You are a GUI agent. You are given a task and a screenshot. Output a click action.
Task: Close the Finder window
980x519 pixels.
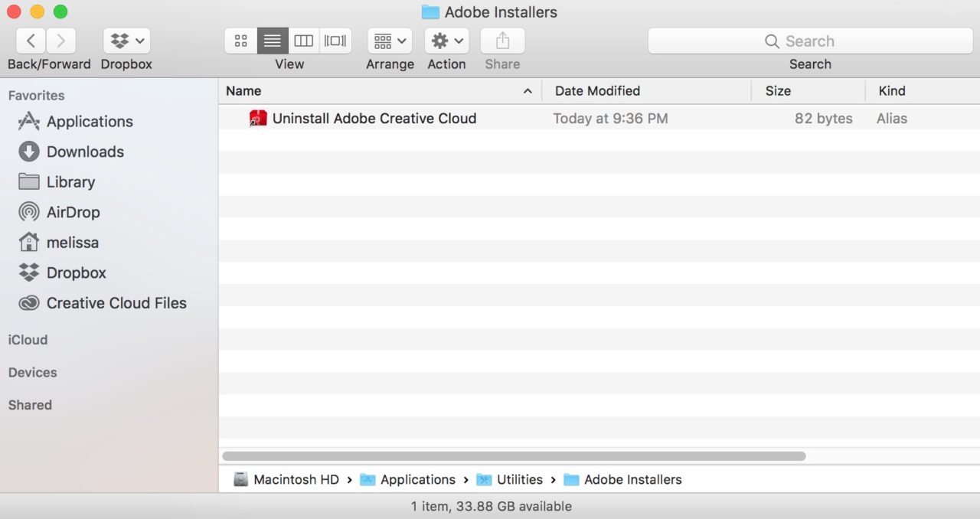[14, 11]
